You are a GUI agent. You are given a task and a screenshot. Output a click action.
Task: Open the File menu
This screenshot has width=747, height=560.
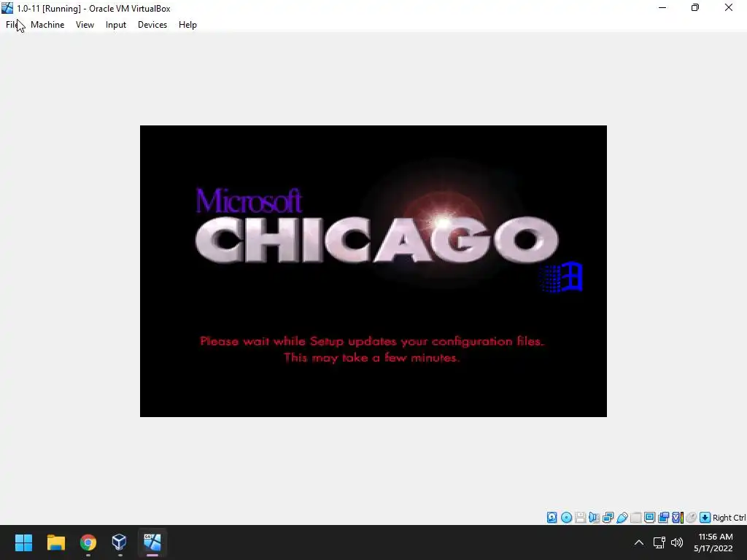(12, 25)
